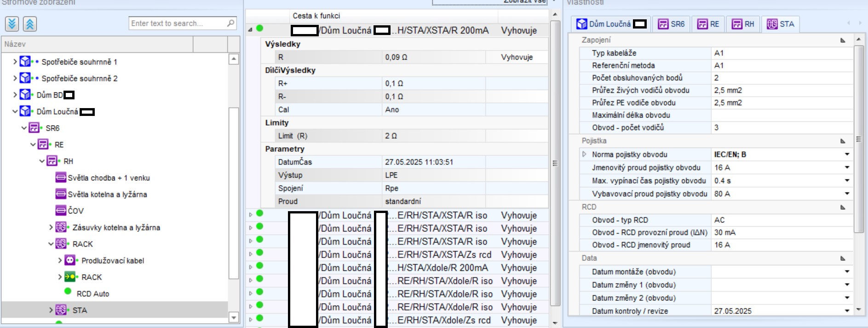Click the RCD Auto green status dot
Screen dimensions: 868x328
tap(68, 291)
